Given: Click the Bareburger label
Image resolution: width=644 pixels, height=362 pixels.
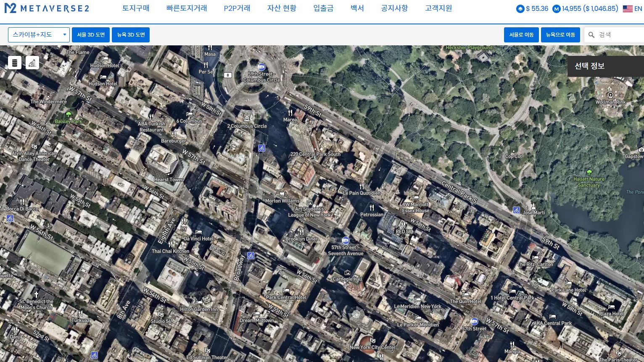Looking at the screenshot, I should click(174, 141).
